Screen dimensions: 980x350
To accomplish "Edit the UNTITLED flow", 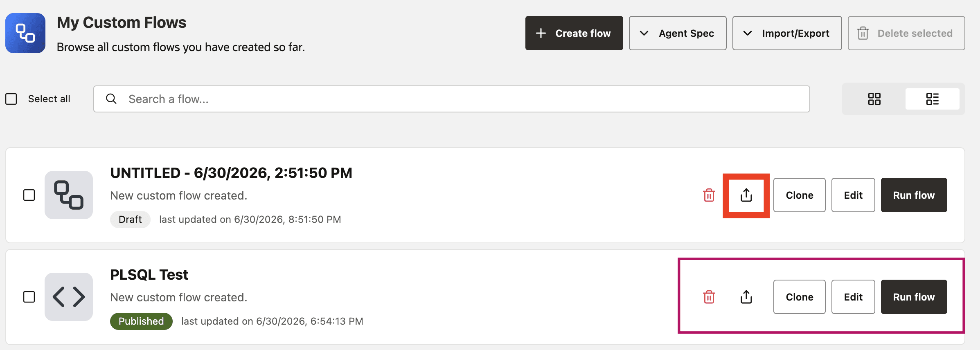I will tap(853, 195).
